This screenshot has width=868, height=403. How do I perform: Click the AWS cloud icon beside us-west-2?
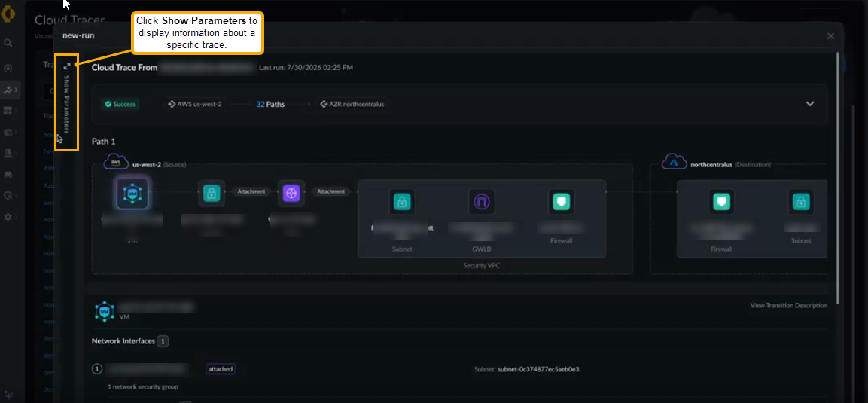click(x=116, y=162)
